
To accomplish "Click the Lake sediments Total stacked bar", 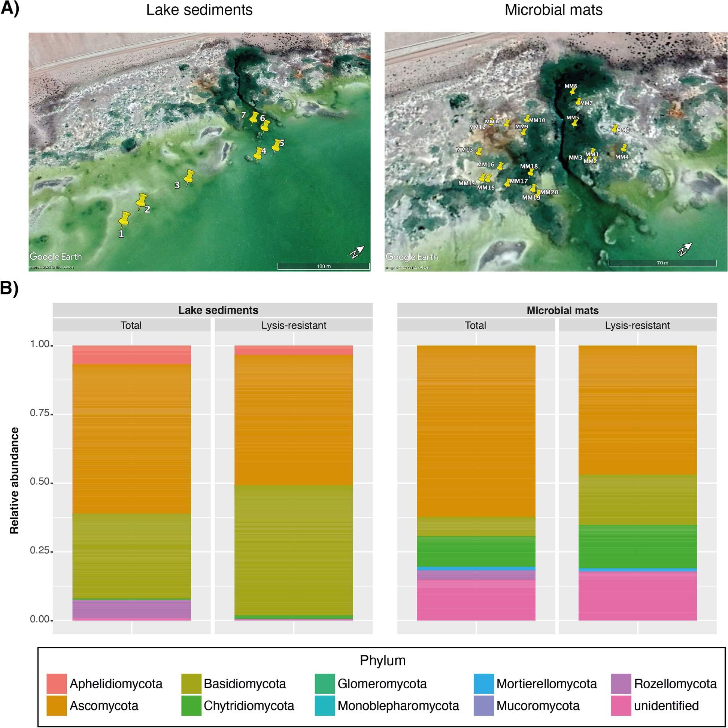I will pos(131,483).
